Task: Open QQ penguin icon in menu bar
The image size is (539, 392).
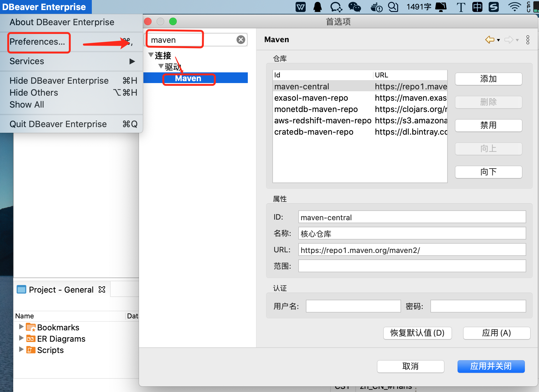Action: point(318,7)
